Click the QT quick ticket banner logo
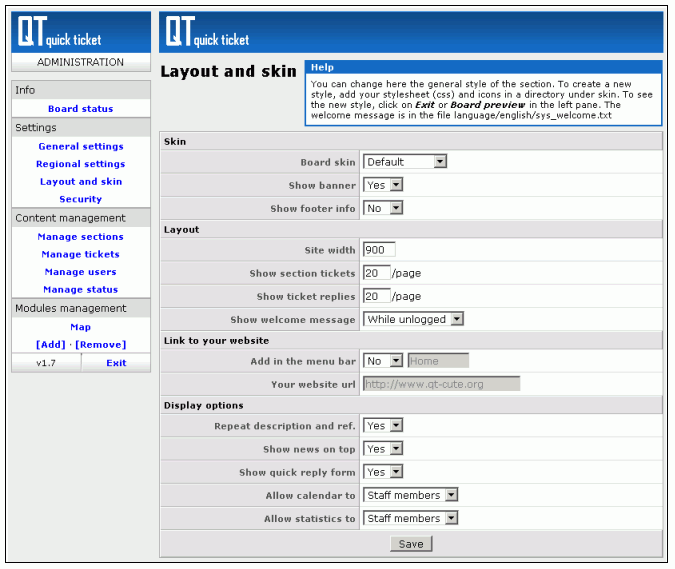This screenshot has width=675, height=569. (207, 33)
